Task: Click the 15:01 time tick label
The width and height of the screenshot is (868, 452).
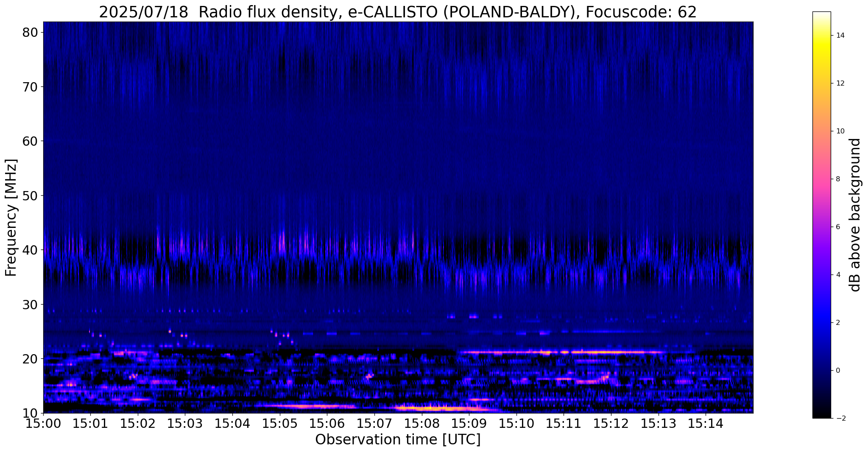Action: (90, 423)
